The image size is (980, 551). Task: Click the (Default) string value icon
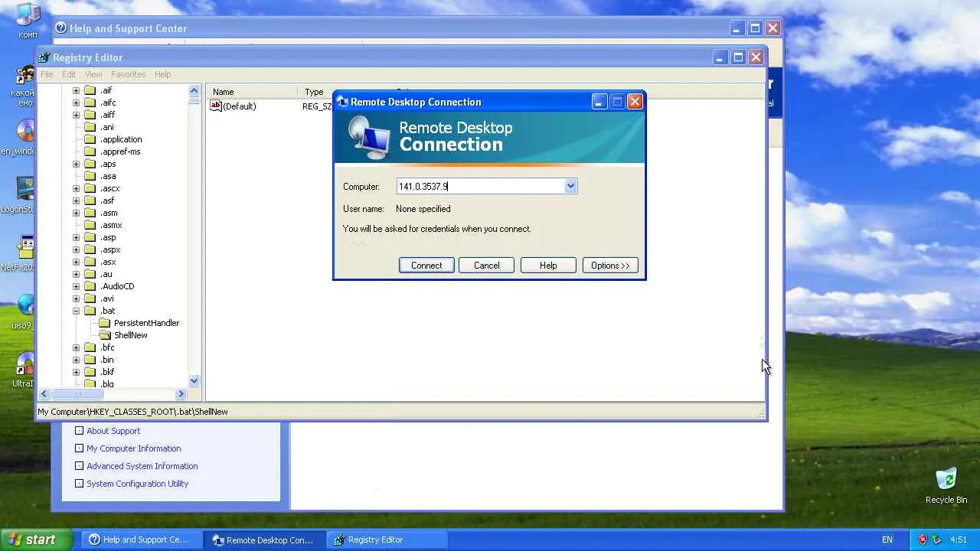tap(216, 106)
